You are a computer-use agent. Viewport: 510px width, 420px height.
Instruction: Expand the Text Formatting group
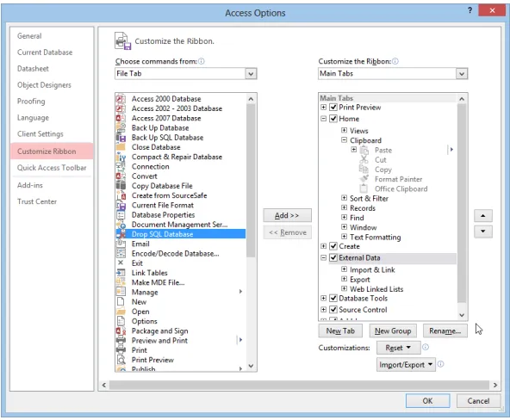pos(344,237)
